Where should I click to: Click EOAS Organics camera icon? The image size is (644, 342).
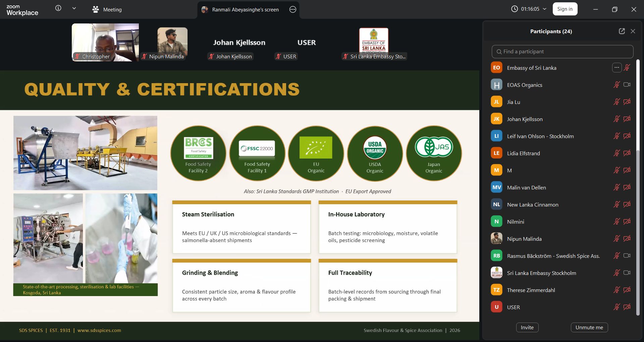tap(627, 85)
